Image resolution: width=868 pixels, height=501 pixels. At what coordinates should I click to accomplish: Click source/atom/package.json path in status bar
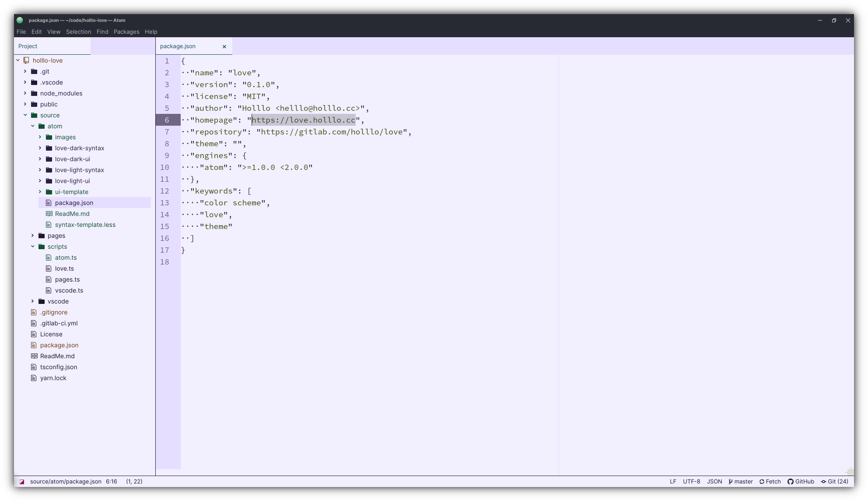pyautogui.click(x=66, y=482)
